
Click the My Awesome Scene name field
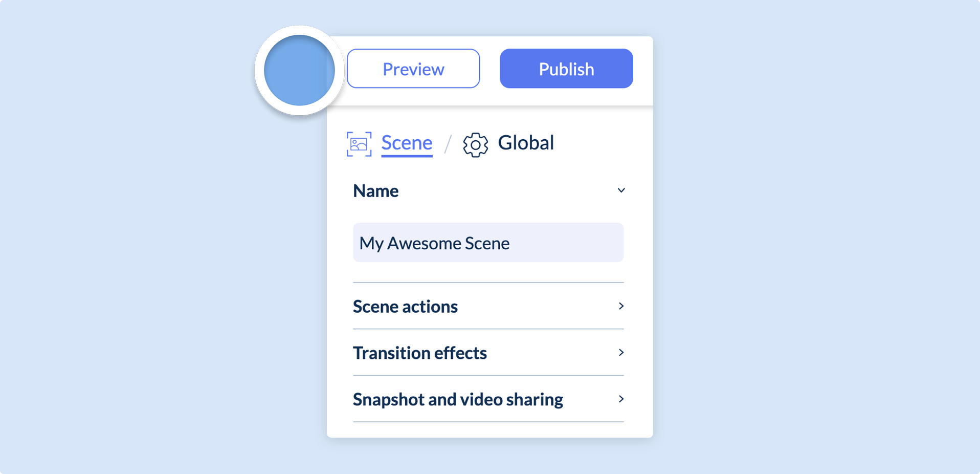488,243
